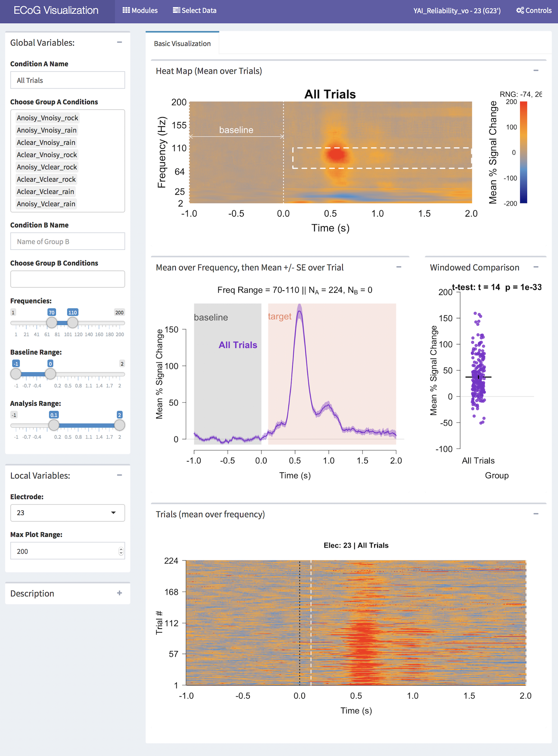Viewport: 558px width, 756px height.
Task: Select the Anoisy_Vnoisy_rock condition tag
Action: 47,118
